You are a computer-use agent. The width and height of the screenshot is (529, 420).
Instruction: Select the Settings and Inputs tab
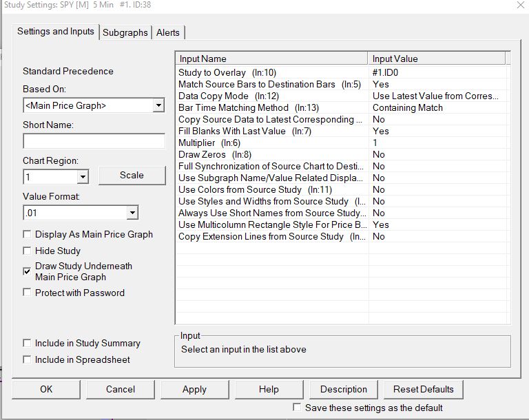coord(56,32)
